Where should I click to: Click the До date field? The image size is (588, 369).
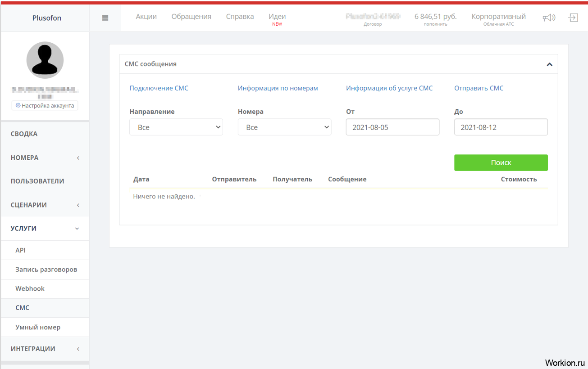tap(501, 127)
